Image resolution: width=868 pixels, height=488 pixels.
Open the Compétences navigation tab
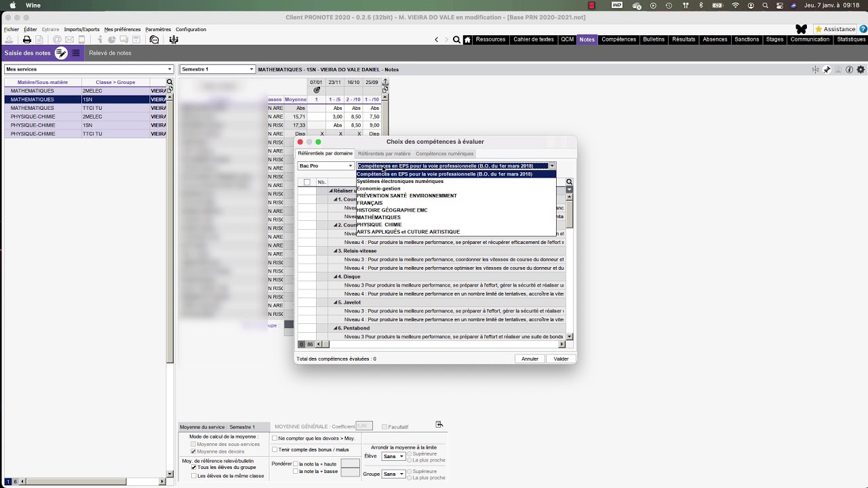(618, 39)
